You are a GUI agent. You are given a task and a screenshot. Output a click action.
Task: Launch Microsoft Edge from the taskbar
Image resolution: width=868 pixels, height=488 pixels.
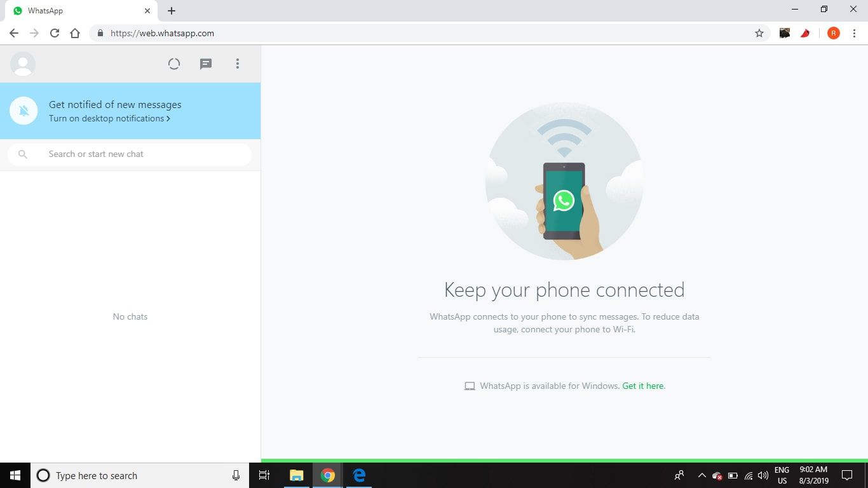(x=359, y=475)
